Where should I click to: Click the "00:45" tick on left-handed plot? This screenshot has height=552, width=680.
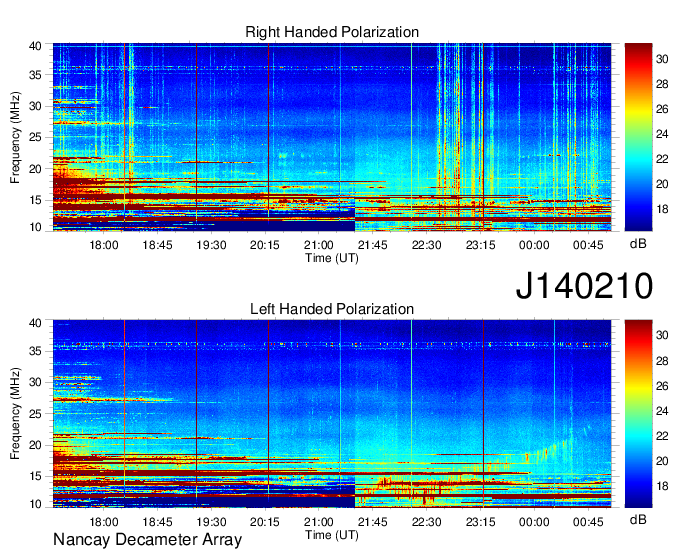tap(588, 522)
